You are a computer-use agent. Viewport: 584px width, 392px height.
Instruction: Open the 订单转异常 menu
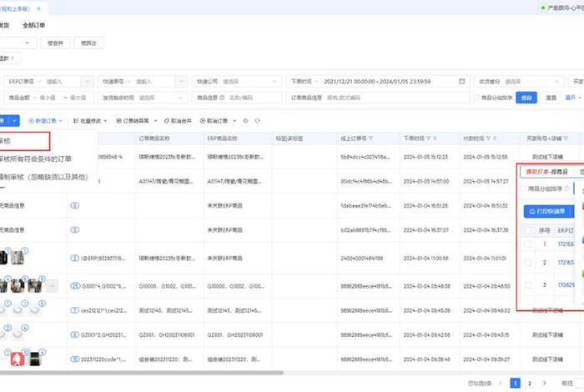(x=136, y=121)
